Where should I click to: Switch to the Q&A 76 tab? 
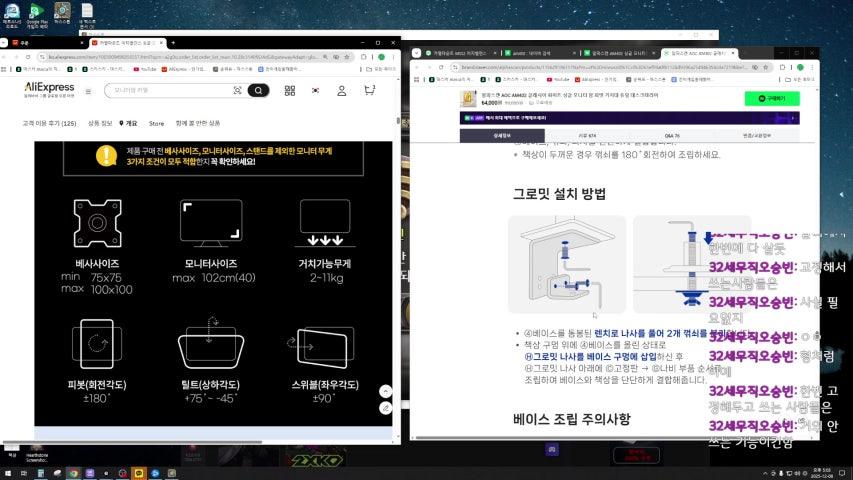pos(671,135)
